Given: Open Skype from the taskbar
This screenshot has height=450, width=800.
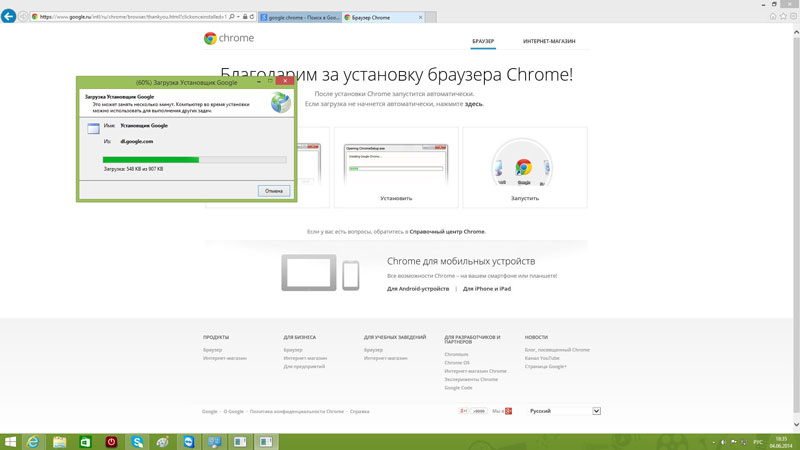Looking at the screenshot, I should [137, 442].
